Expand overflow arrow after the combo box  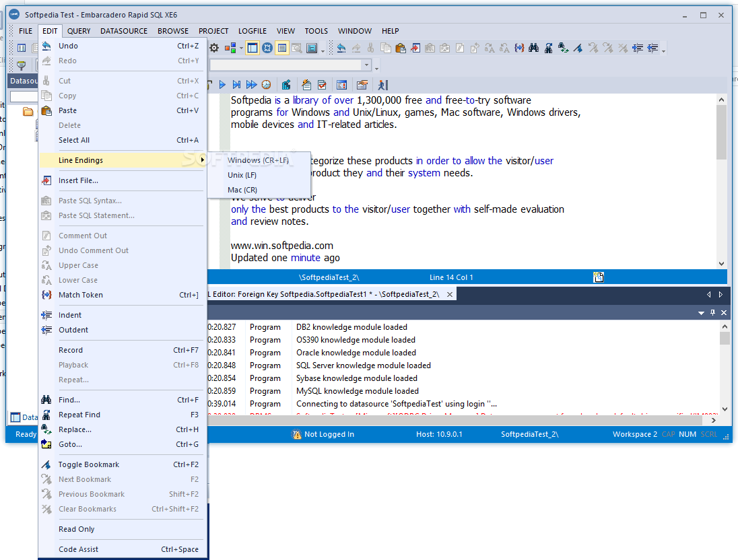click(376, 67)
